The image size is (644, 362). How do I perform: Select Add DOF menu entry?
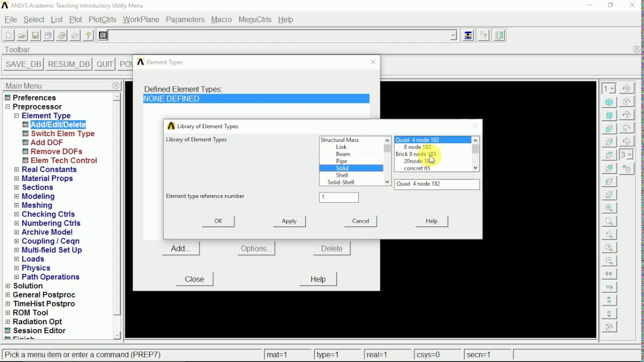pos(47,143)
